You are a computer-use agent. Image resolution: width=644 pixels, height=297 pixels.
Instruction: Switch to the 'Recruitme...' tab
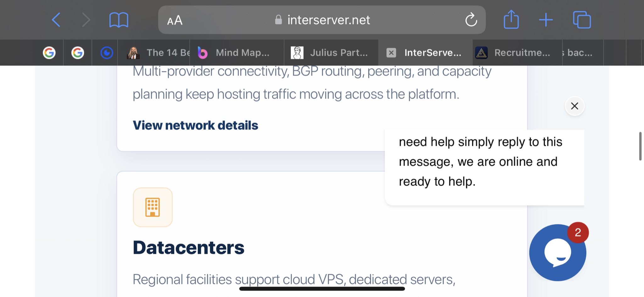[x=517, y=52]
